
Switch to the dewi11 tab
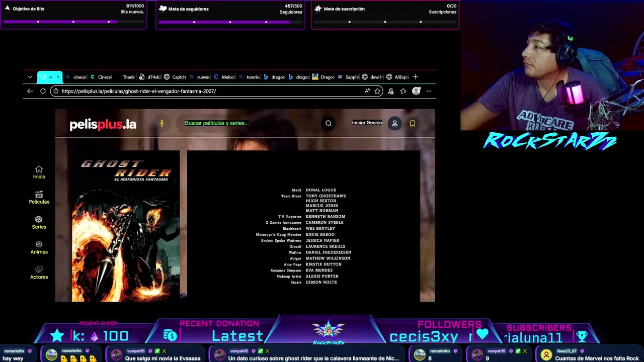coord(372,77)
